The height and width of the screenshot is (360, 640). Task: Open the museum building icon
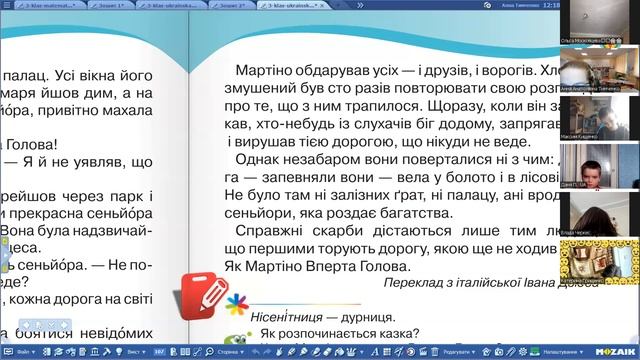[x=95, y=351]
